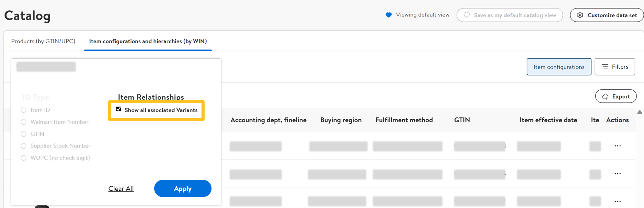Viewport: 644px width, 208px height.
Task: Click the scrollbar up arrow above the table
Action: click(x=640, y=112)
